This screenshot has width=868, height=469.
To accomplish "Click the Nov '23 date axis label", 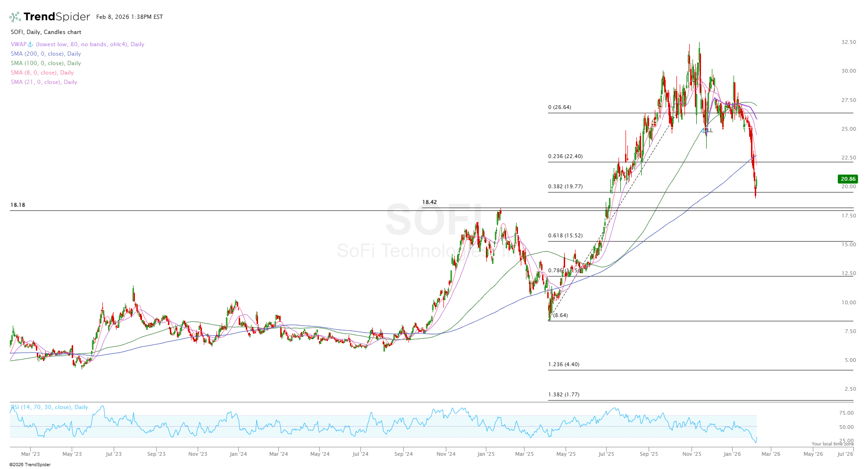I will point(198,454).
